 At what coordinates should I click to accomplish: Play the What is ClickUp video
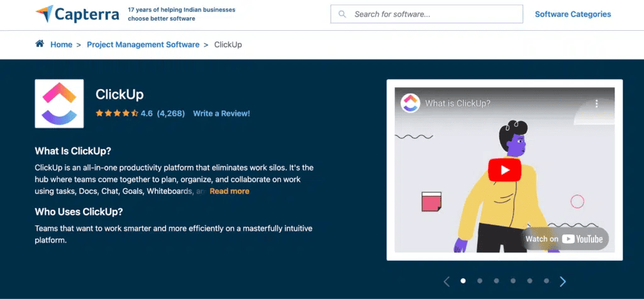(x=504, y=170)
